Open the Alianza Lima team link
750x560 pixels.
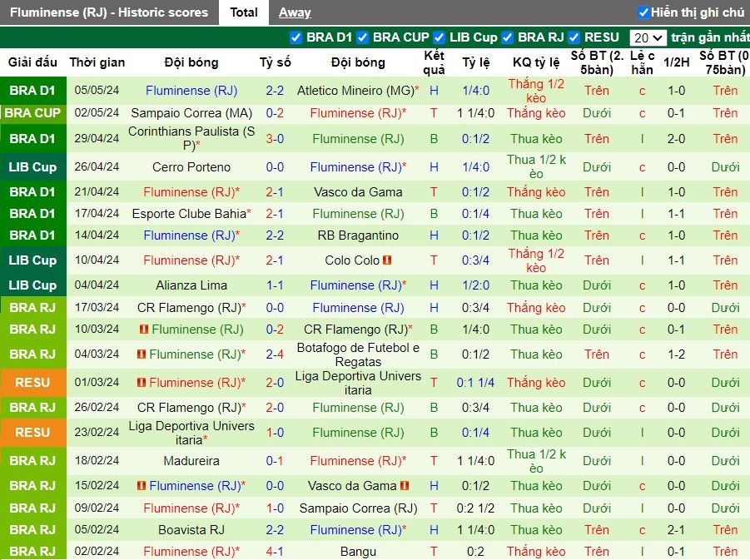191,285
